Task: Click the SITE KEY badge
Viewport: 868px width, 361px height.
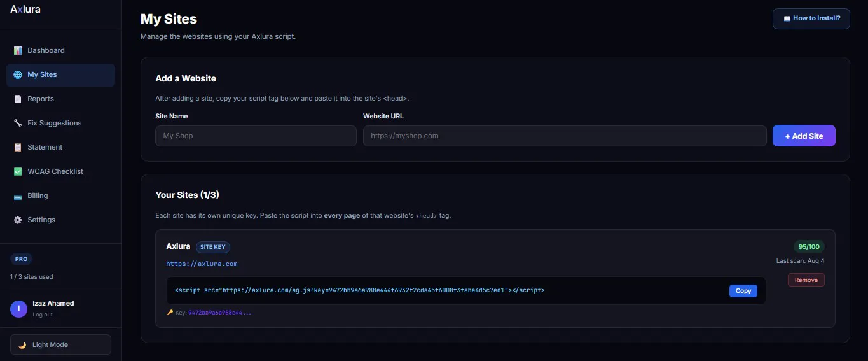Action: [213, 247]
